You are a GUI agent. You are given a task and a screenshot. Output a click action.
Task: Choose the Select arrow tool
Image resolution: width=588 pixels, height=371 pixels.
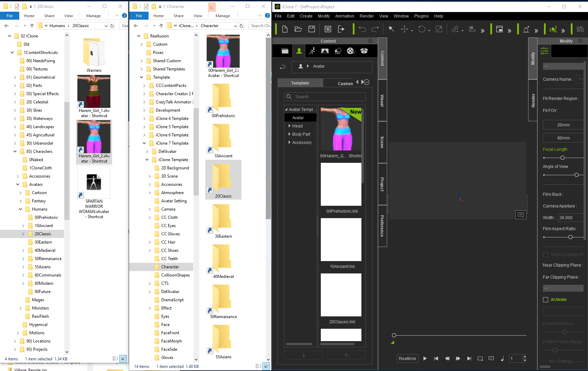click(x=391, y=29)
